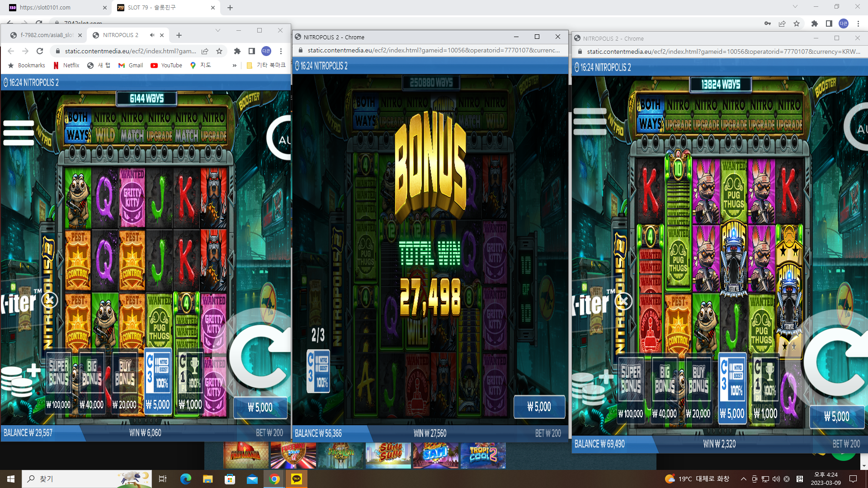The height and width of the screenshot is (488, 868).
Task: Dismiss the overlay X in right game
Action: tap(624, 300)
